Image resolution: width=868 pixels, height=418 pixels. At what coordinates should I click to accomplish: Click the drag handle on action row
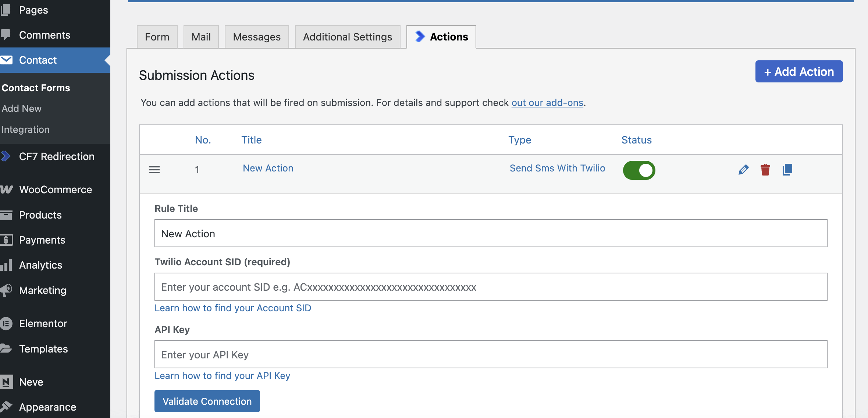[154, 170]
